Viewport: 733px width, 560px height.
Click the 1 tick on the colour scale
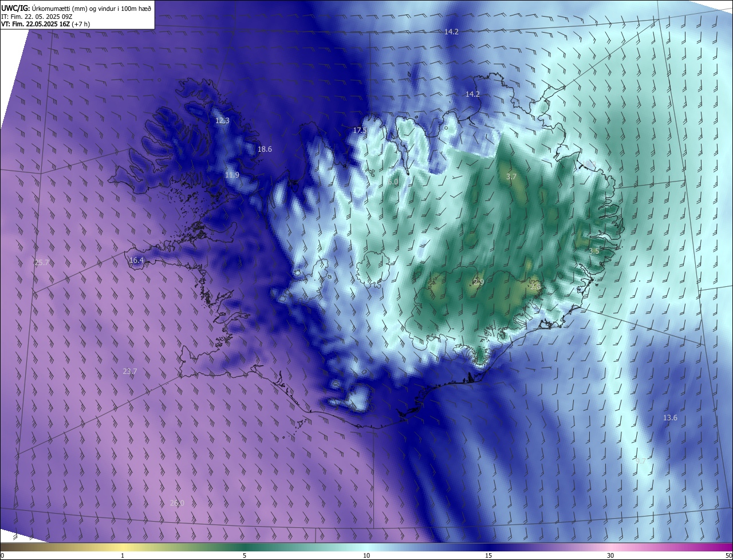tap(123, 555)
